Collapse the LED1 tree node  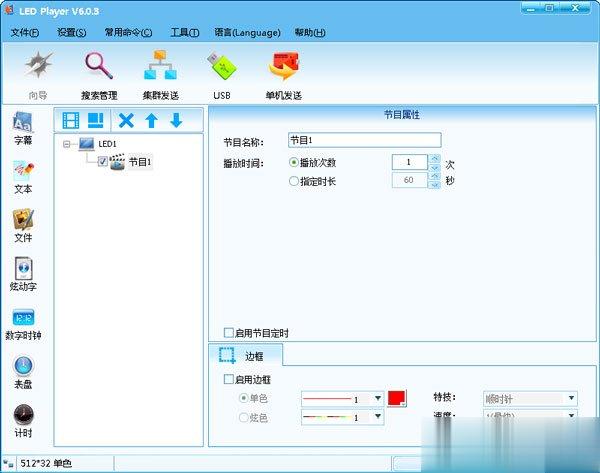click(67, 144)
